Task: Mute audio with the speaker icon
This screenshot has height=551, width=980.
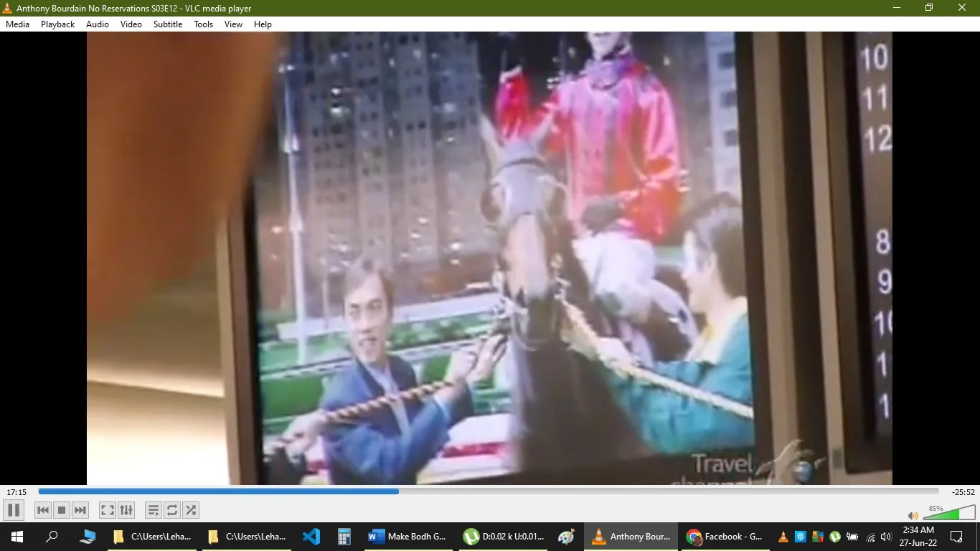Action: 913,515
